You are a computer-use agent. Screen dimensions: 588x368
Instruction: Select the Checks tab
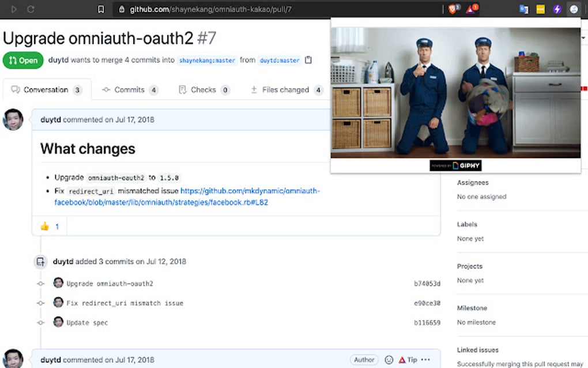click(203, 89)
